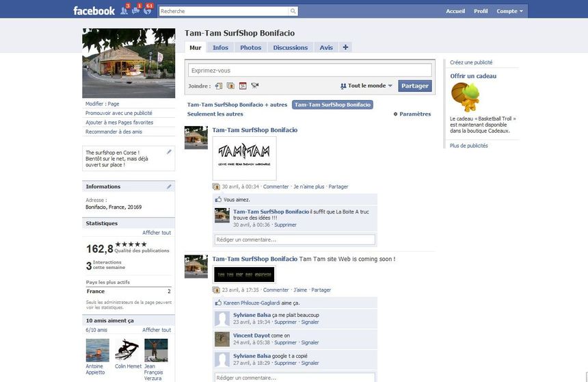Switch to the Discussions tab
The width and height of the screenshot is (588, 382).
pos(291,47)
